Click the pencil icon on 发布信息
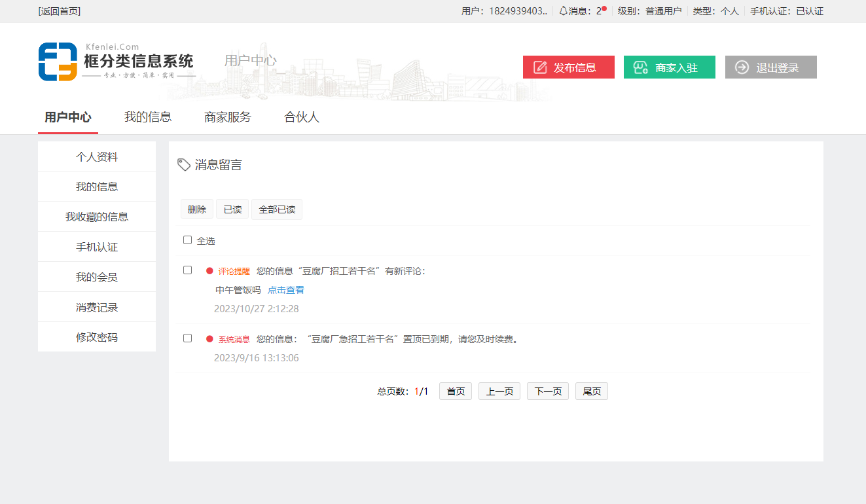The height and width of the screenshot is (504, 866). [540, 67]
